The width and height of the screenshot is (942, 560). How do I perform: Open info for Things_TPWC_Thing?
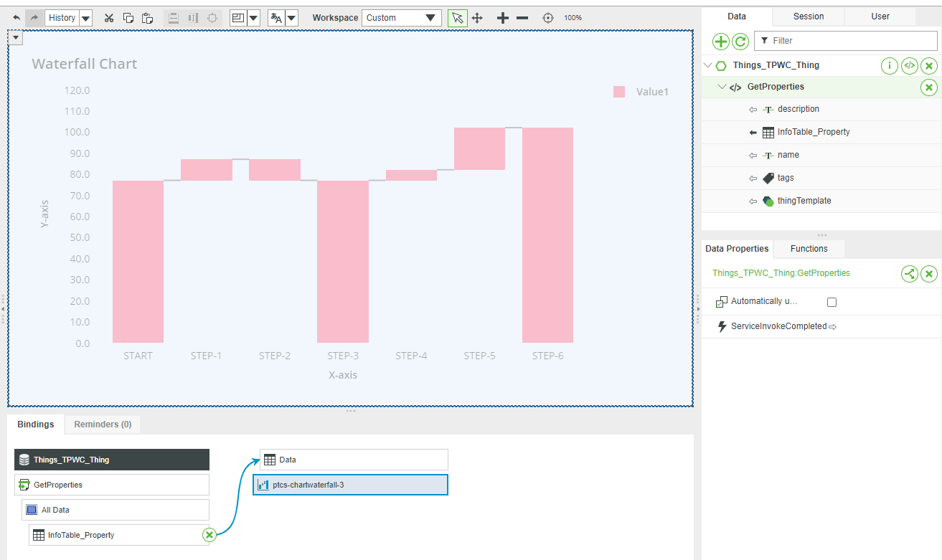[889, 65]
